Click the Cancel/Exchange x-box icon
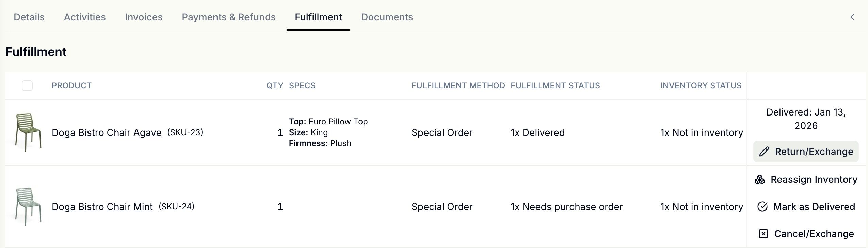Screen dimensions: 868x248 click(763, 234)
